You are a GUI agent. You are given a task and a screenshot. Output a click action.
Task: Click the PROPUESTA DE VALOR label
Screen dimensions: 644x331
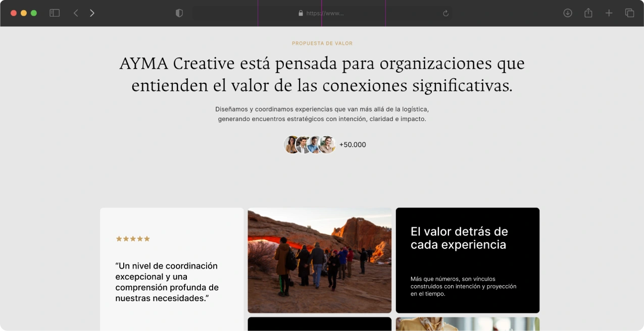click(x=322, y=43)
